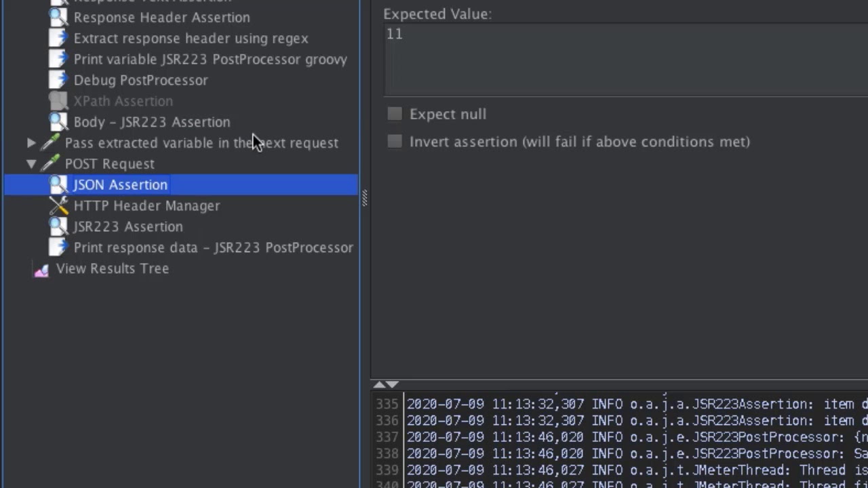Select Response Header Assertion in the tree
The width and height of the screenshot is (868, 488).
click(x=161, y=18)
